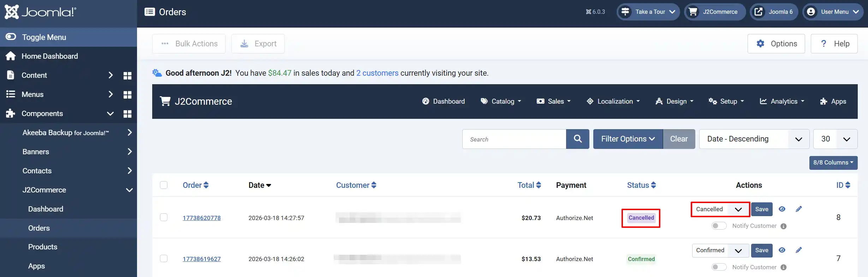Screen dimensions: 868x277
Task: Open order link 17738620778
Action: click(202, 218)
